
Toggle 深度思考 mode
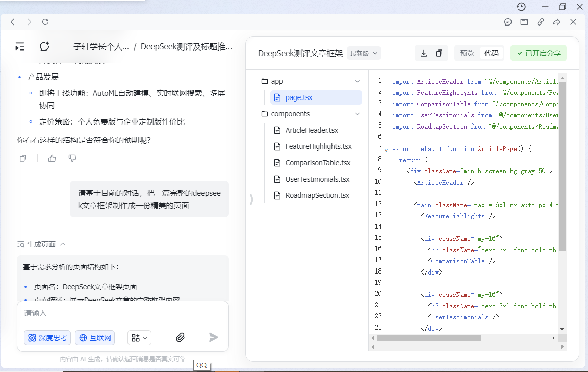47,338
